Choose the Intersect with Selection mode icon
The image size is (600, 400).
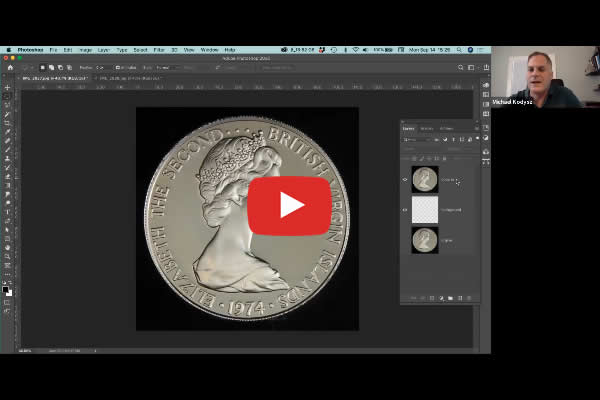point(69,67)
